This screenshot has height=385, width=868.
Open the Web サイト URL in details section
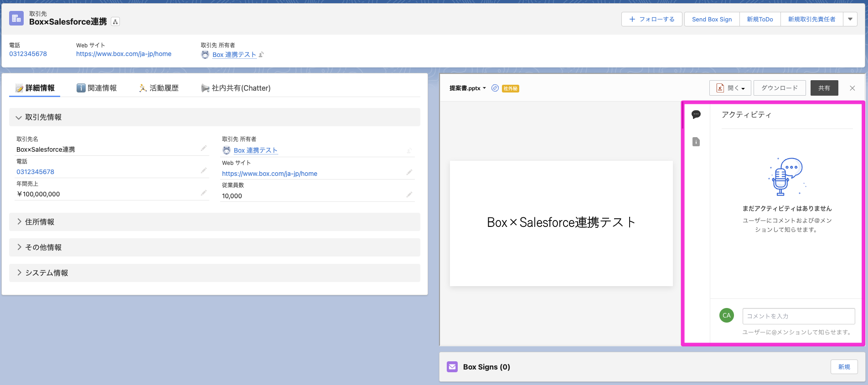(270, 174)
